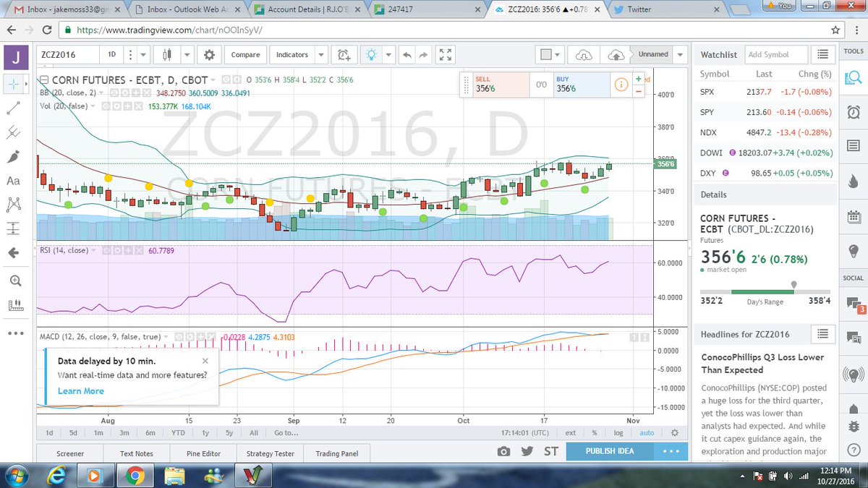This screenshot has height=488, width=868.
Task: Open the hotlists flame icon in right sidebar
Action: (853, 181)
